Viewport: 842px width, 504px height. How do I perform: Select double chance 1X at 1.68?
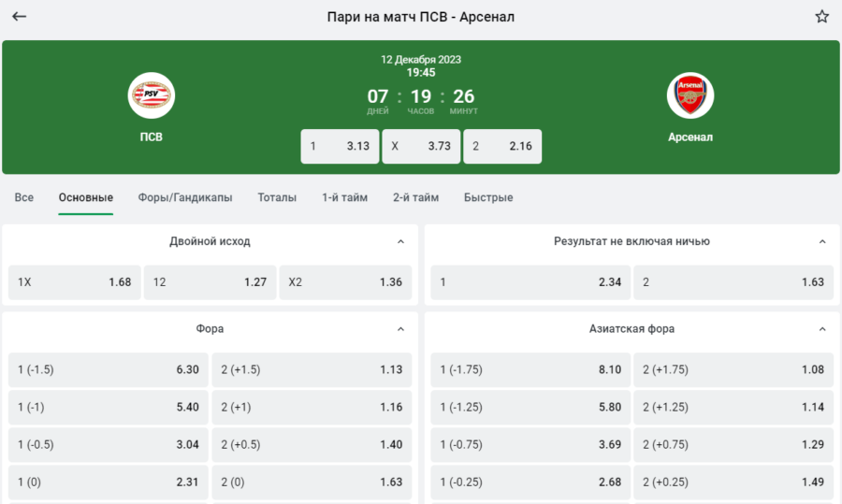pyautogui.click(x=75, y=282)
